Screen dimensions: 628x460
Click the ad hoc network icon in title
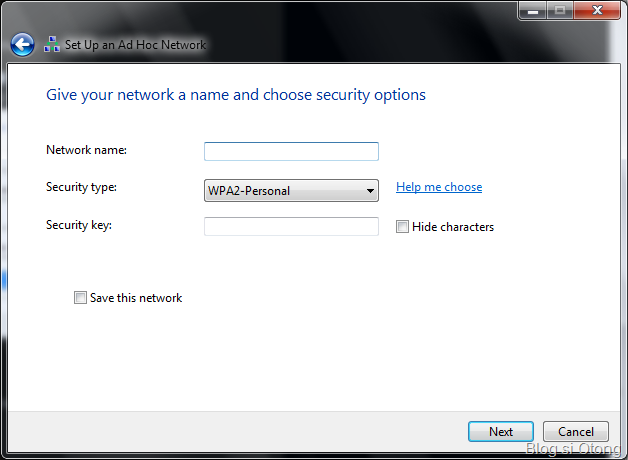click(52, 44)
